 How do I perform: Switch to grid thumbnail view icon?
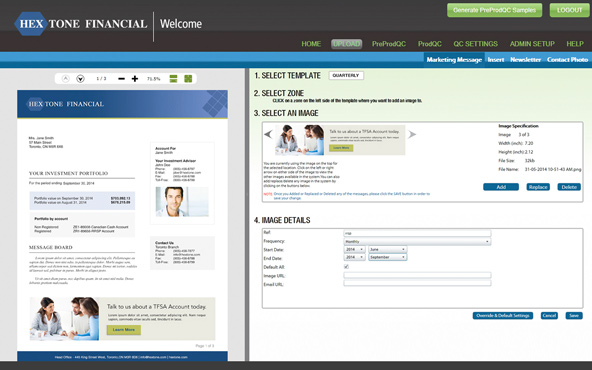(188, 79)
